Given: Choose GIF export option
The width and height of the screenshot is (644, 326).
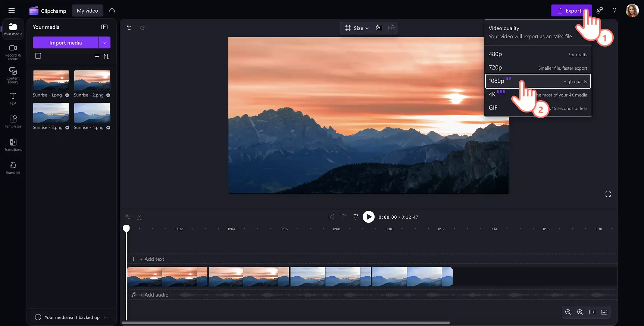Looking at the screenshot, I should [538, 108].
